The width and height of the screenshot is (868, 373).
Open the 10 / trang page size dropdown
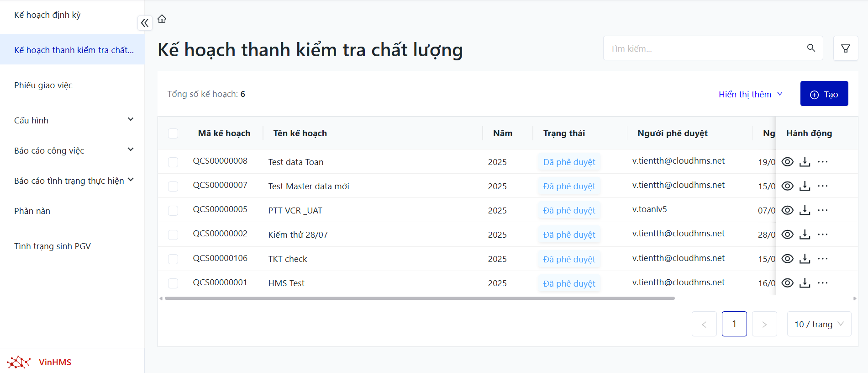coord(819,324)
